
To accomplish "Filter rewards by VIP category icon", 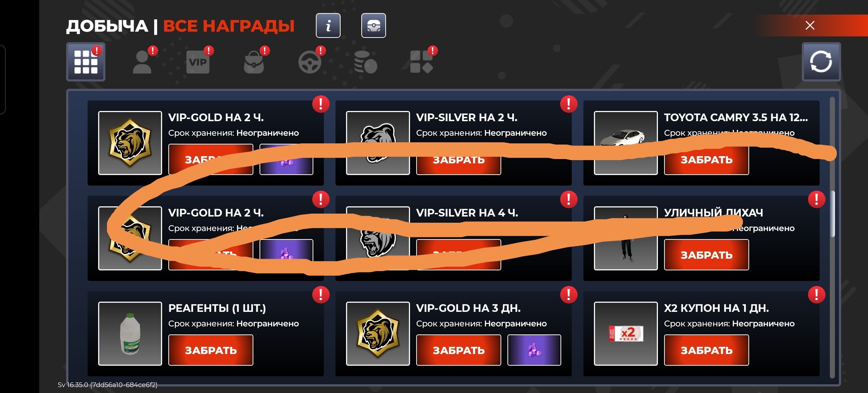I will [x=198, y=62].
